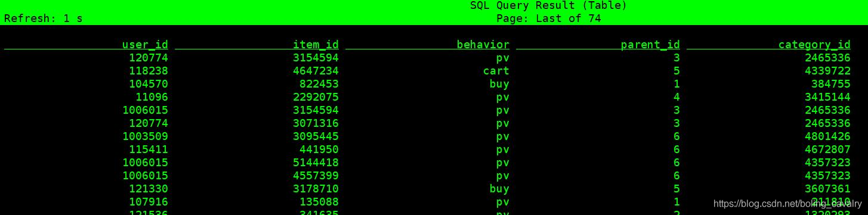Click user_id value 107916
Viewport: 868px width, 215px height.
tap(149, 202)
